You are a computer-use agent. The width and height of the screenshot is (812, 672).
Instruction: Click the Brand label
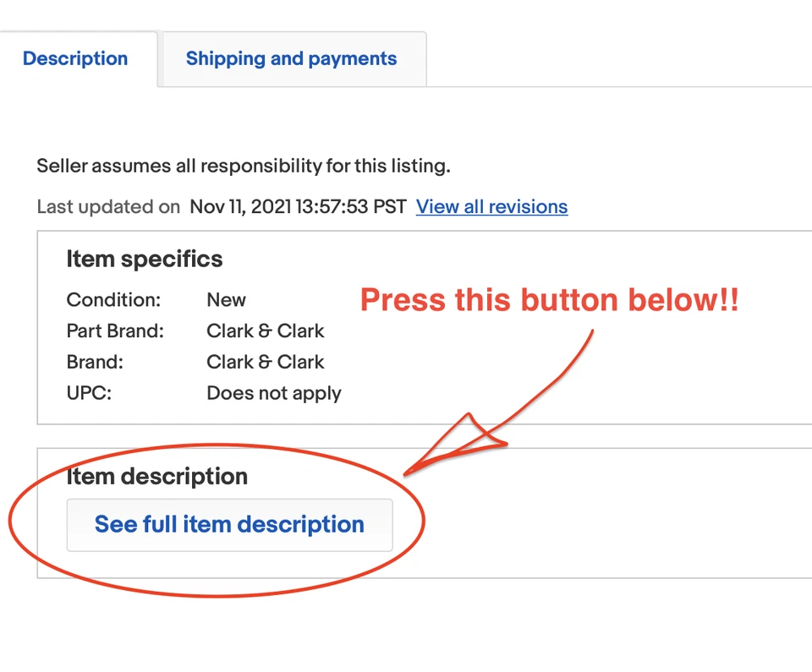[95, 362]
